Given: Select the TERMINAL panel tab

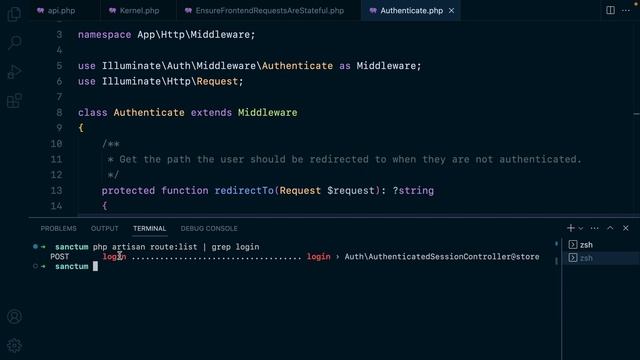Looking at the screenshot, I should click(149, 229).
